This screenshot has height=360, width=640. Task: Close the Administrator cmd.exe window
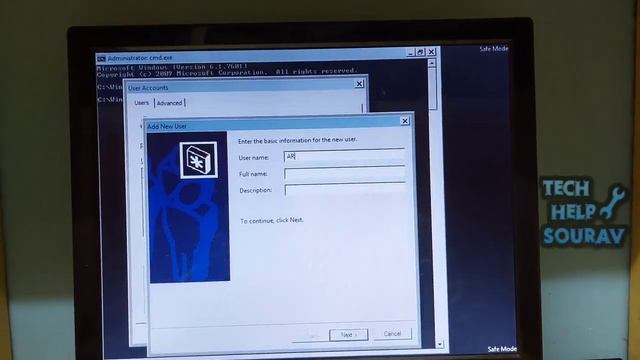point(431,52)
